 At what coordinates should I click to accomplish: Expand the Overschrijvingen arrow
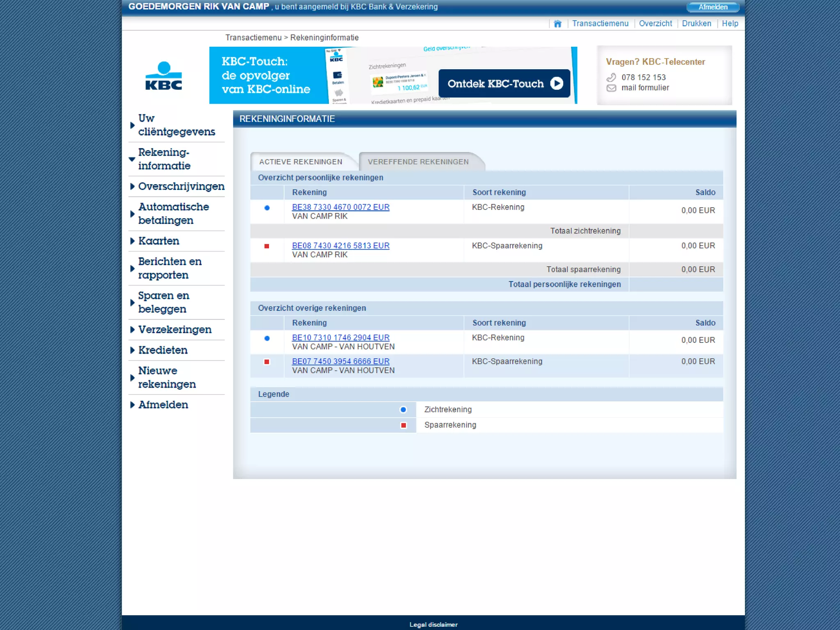(132, 186)
